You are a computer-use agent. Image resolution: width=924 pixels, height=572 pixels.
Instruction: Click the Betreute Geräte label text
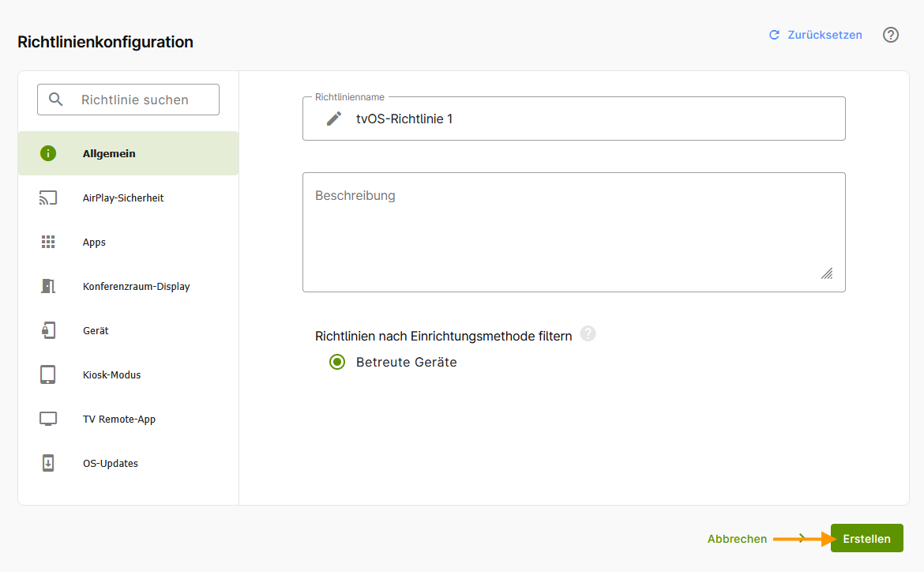[407, 362]
